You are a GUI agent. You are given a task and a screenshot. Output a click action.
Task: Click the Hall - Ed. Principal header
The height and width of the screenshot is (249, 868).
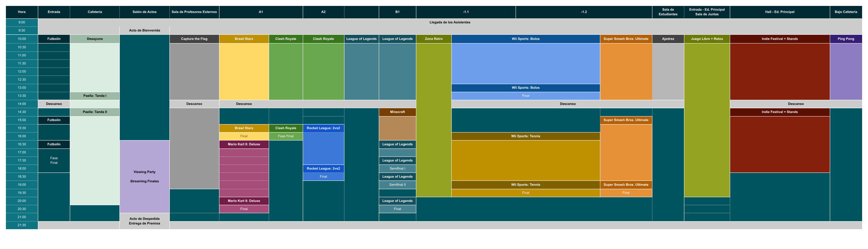780,12
